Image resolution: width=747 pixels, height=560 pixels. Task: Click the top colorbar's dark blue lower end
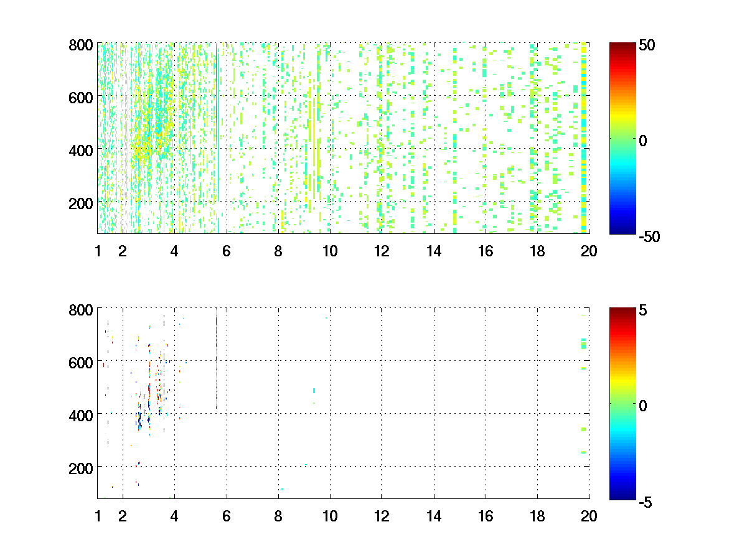tap(622, 229)
